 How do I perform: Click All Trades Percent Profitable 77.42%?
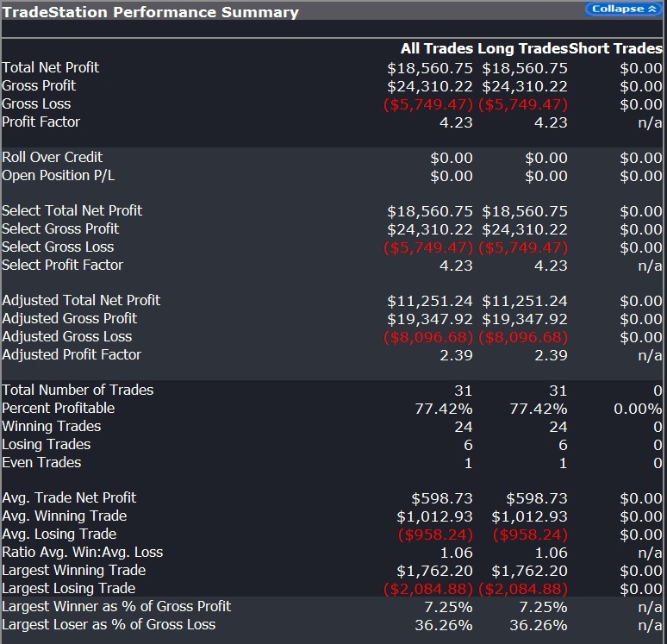pyautogui.click(x=444, y=409)
